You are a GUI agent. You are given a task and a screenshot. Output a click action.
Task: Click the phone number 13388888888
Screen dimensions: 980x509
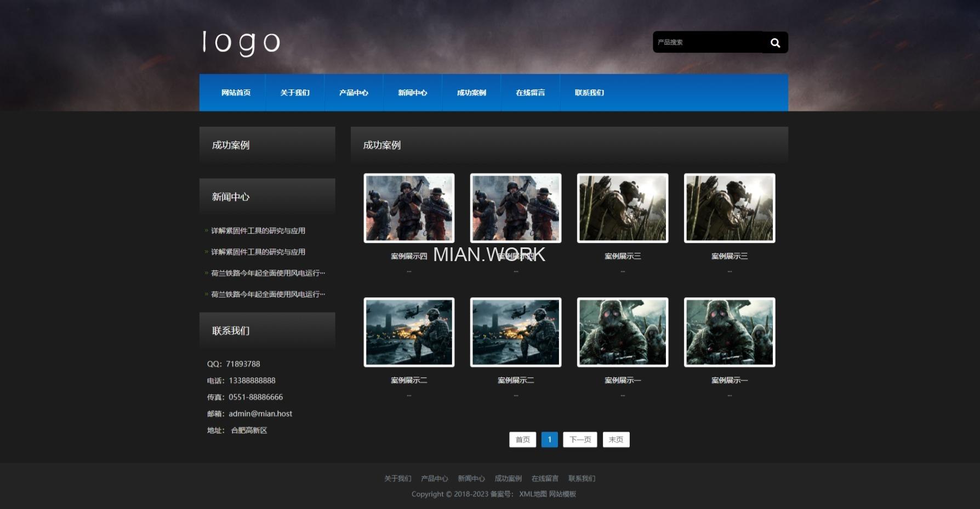click(x=252, y=381)
